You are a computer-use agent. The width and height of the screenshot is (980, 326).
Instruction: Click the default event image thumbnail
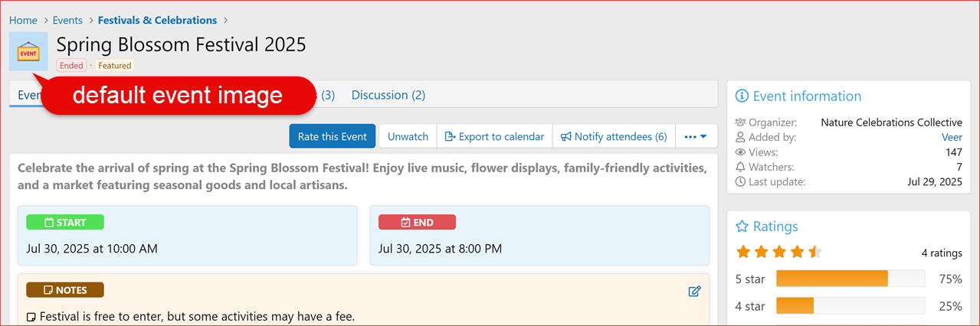[x=28, y=51]
